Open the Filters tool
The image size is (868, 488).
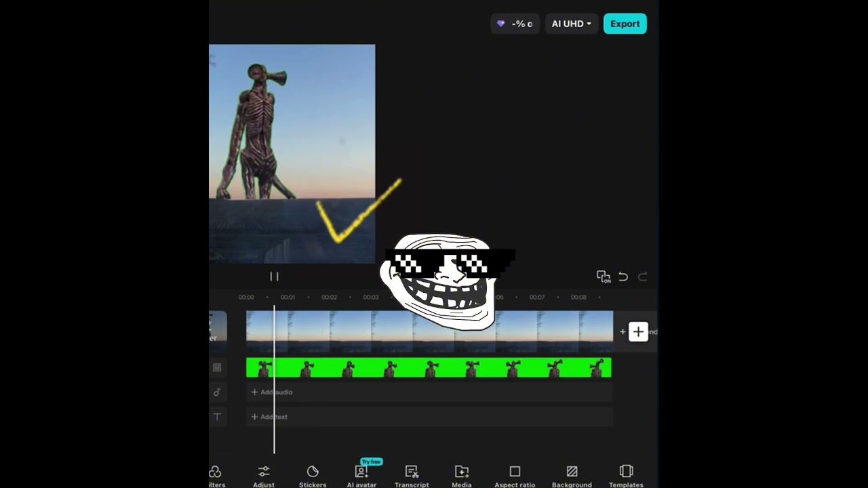(216, 476)
